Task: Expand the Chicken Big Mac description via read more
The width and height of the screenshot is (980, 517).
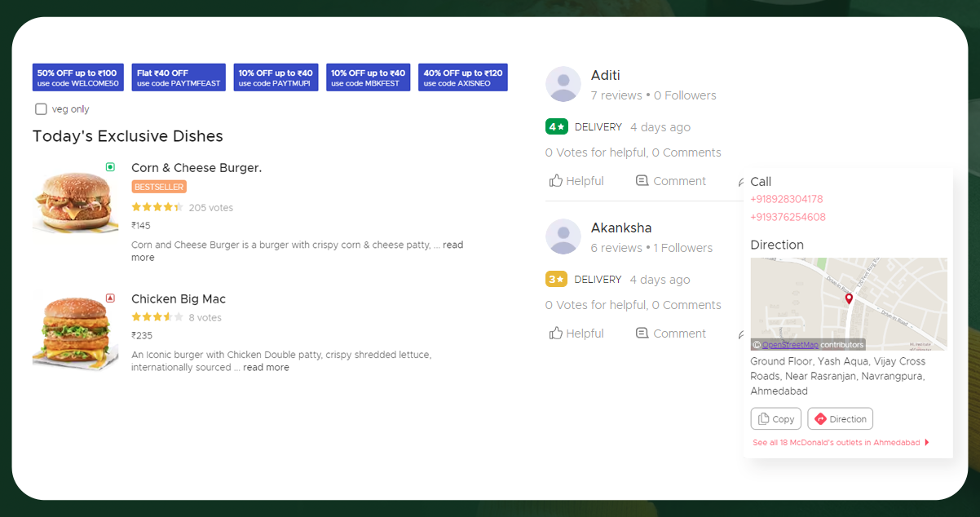Action: (x=265, y=367)
